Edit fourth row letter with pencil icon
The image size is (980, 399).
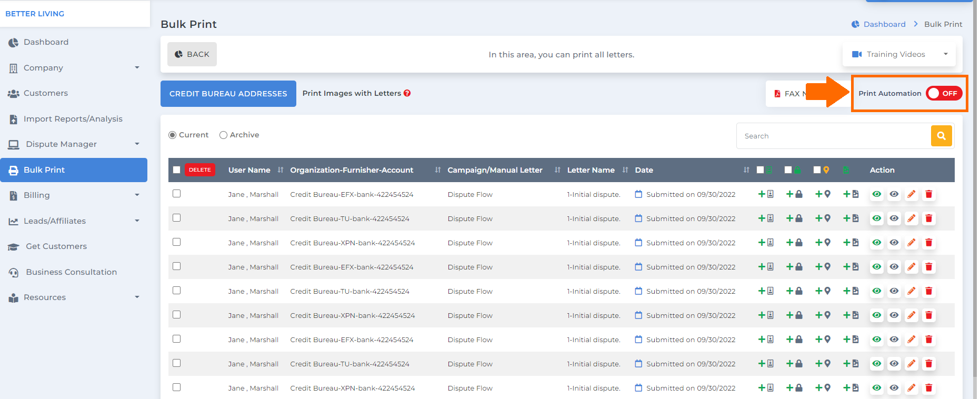(x=912, y=267)
